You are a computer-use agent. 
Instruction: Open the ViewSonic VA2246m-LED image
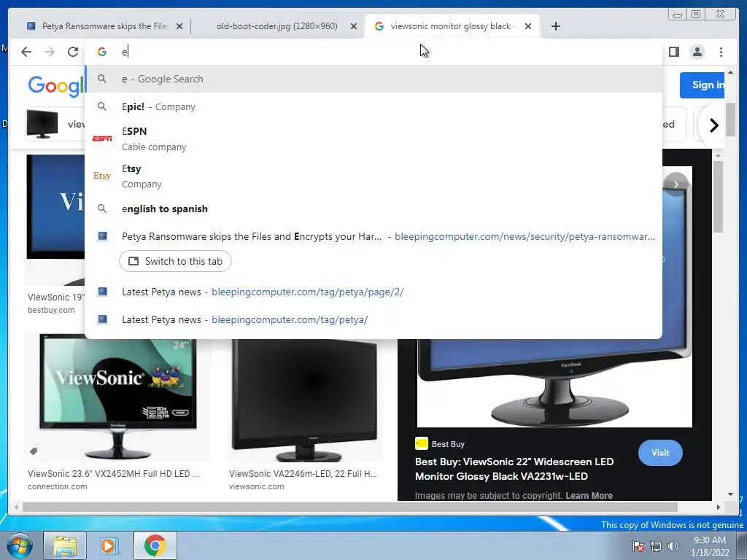pos(304,400)
